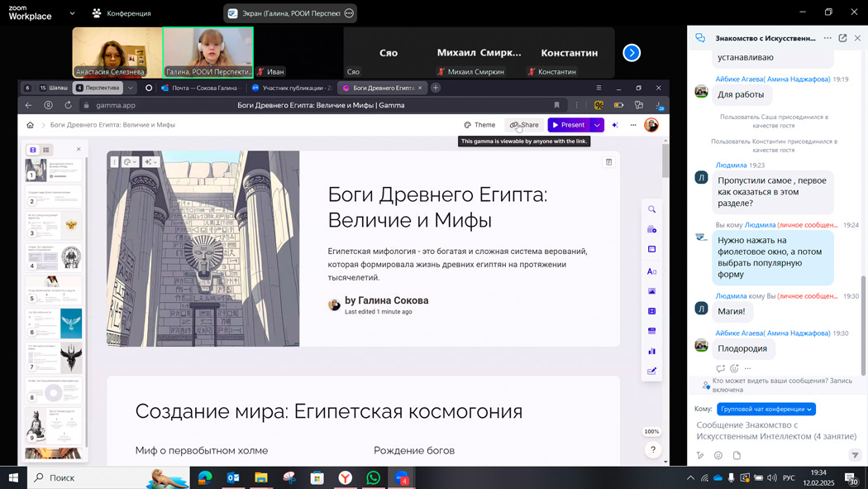
Task: Click the Gamma home icon
Action: pos(30,125)
